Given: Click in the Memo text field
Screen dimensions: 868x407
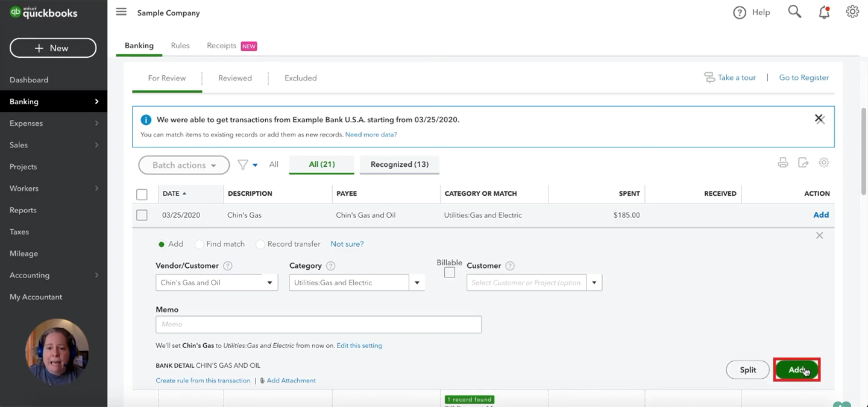Looking at the screenshot, I should (318, 325).
